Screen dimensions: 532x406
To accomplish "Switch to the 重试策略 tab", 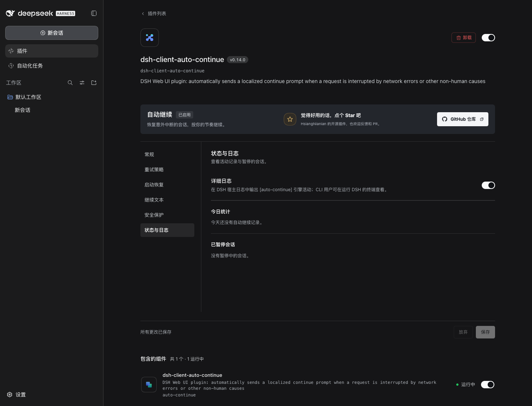I will 167,169.
